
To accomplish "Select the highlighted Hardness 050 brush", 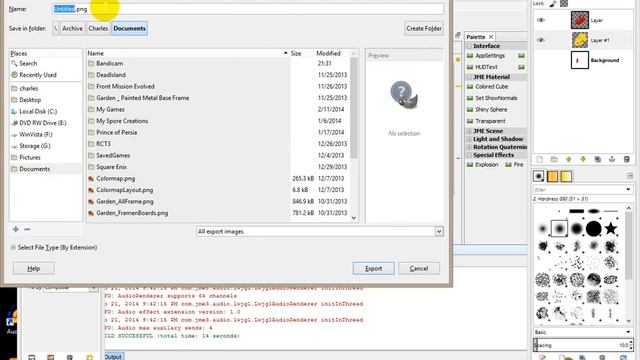I will (x=559, y=229).
